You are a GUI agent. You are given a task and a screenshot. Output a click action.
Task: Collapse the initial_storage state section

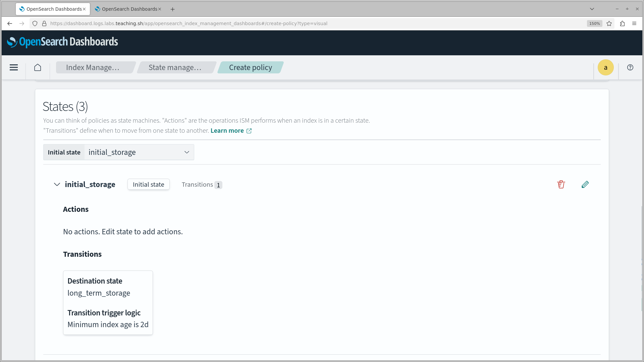tap(57, 184)
